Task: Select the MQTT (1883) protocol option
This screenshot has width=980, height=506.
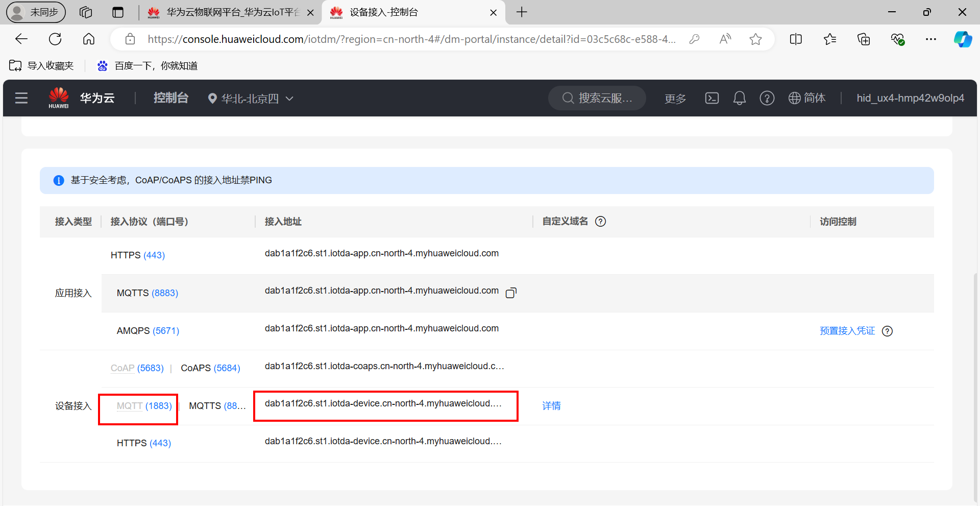Action: 144,406
